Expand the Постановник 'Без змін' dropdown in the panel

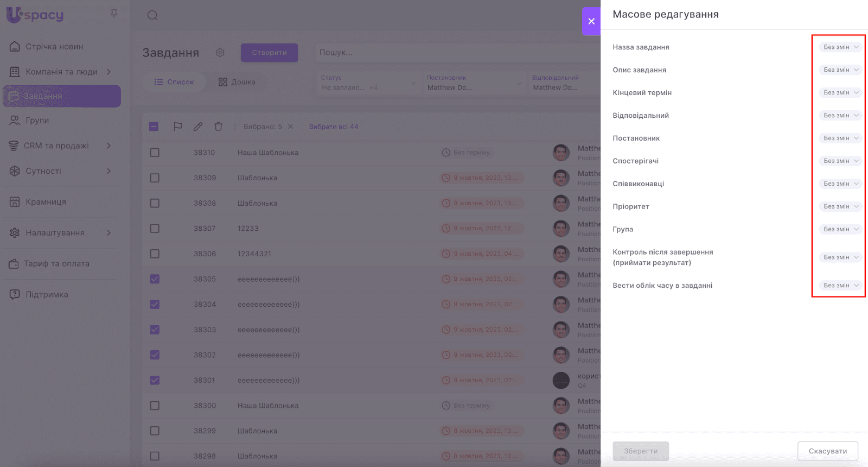click(x=840, y=138)
